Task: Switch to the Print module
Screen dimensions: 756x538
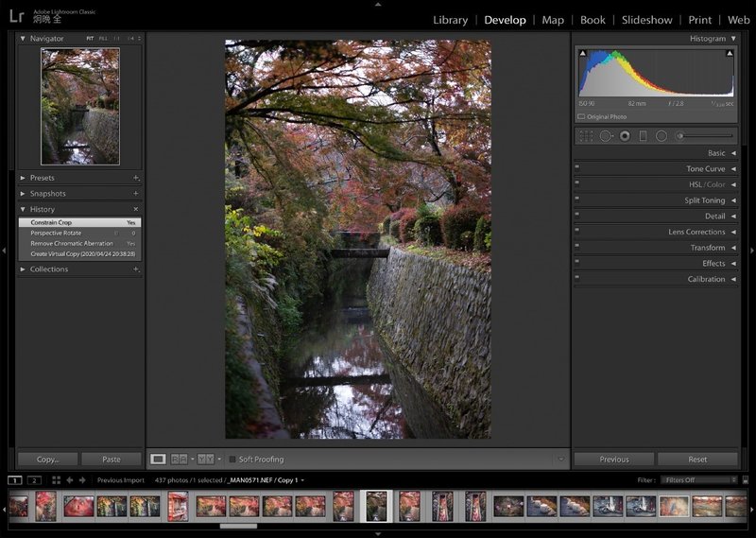Action: (x=699, y=20)
